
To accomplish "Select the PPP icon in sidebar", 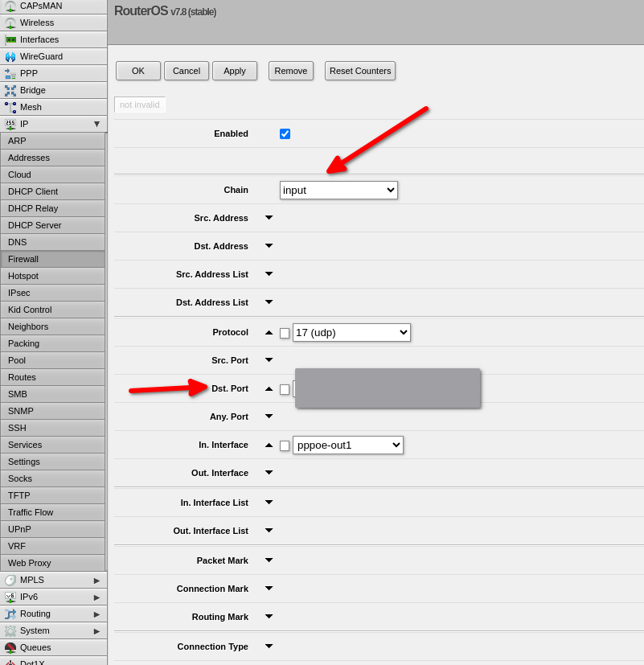I will [10, 73].
